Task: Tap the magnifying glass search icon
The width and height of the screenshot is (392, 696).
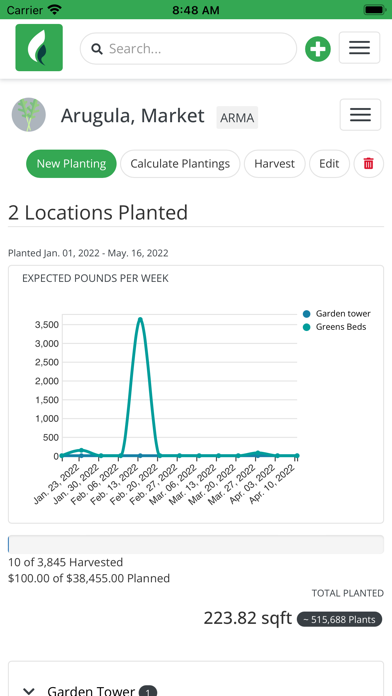Action: click(x=97, y=49)
